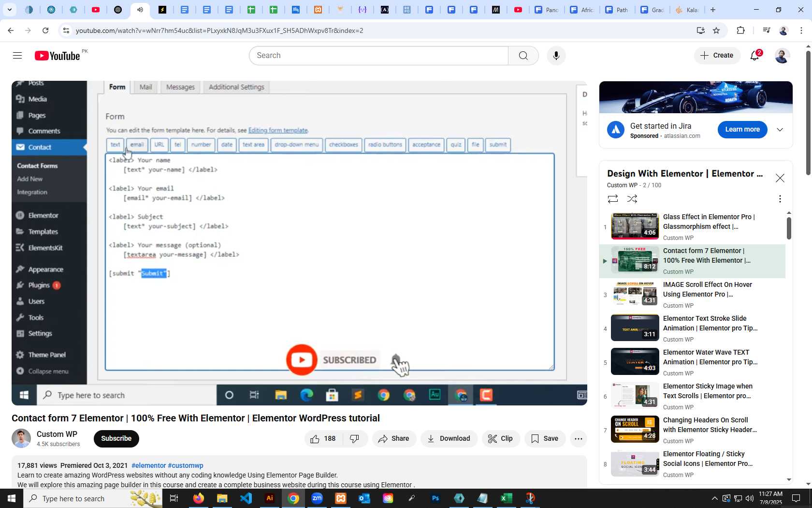Open the notifications bell
This screenshot has height=508, width=812.
[755, 55]
